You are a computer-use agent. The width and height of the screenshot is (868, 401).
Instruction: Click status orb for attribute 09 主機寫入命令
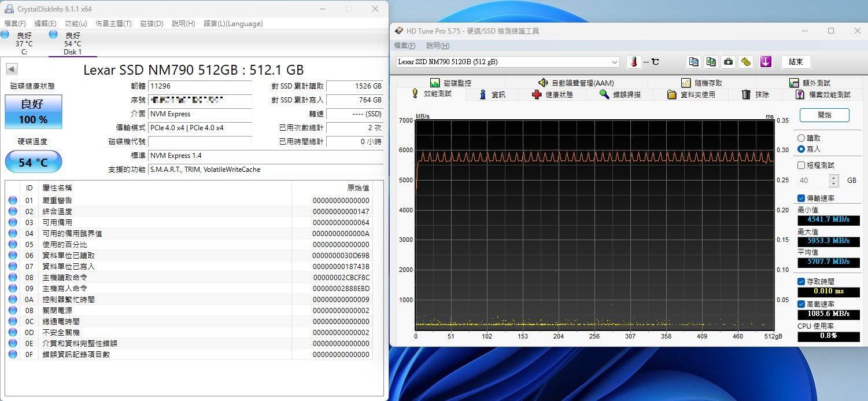point(13,288)
